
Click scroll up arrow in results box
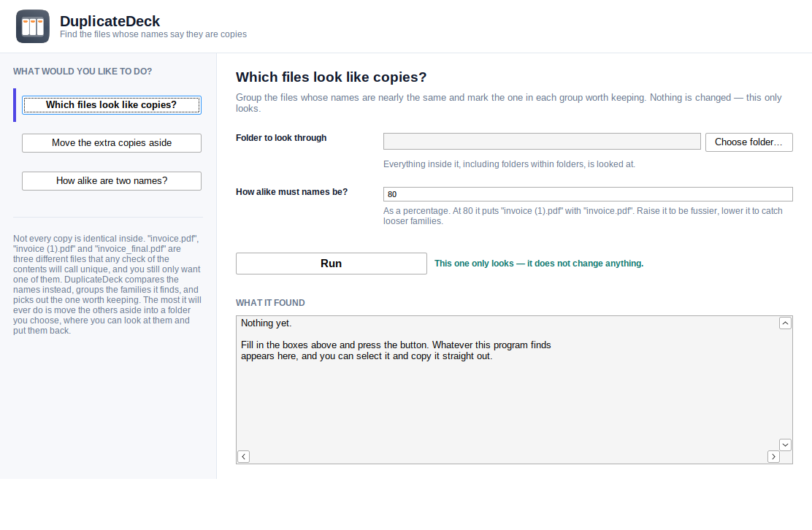[785, 323]
